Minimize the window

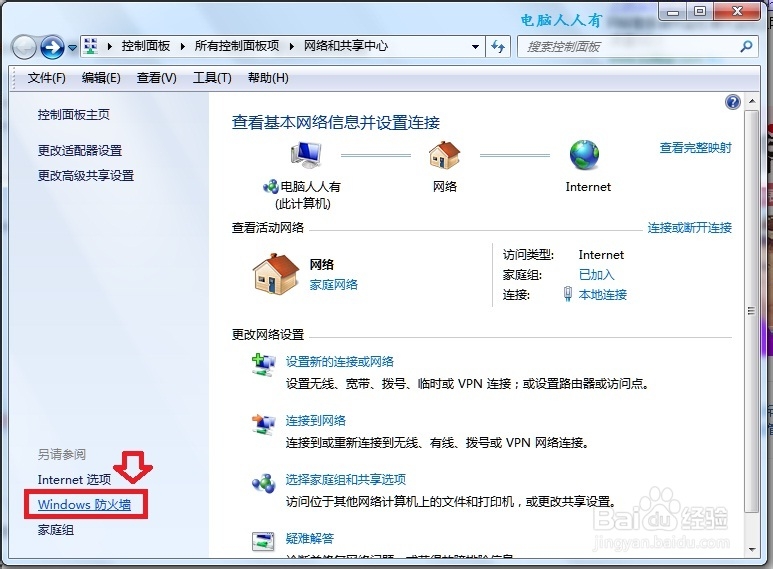pyautogui.click(x=673, y=12)
